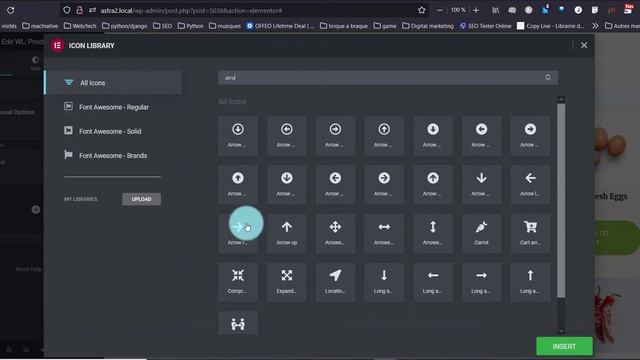Viewport: 640px width, 360px height.
Task: Show more bookmarks with the overflow chevron
Action: click(595, 26)
